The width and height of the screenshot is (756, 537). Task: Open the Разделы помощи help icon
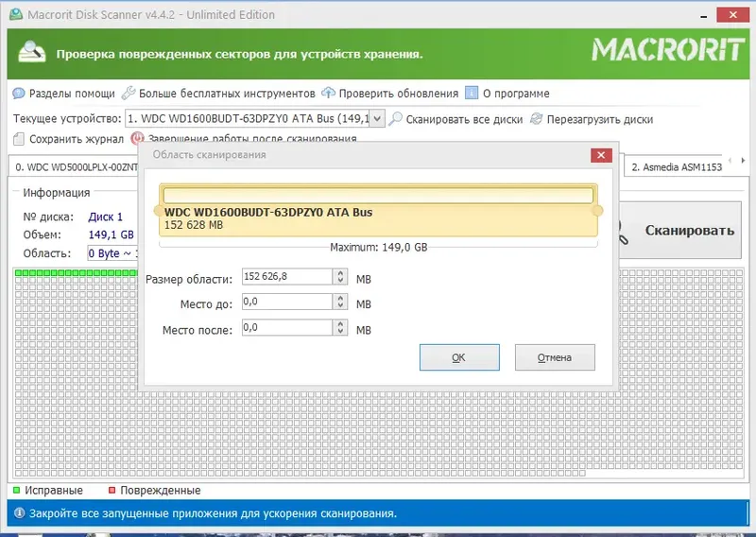(x=19, y=93)
